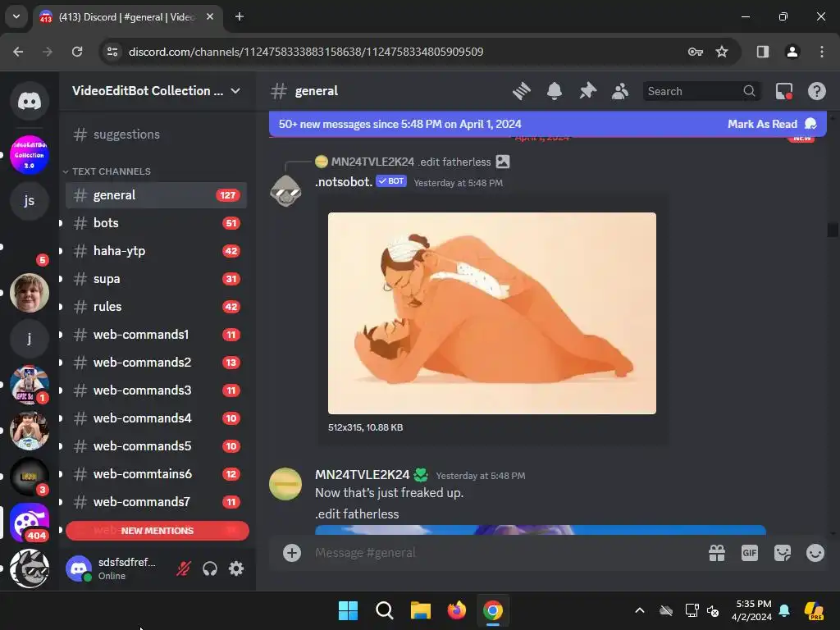The image size is (840, 630).
Task: Open Inbox icon in header
Action: pyautogui.click(x=784, y=91)
